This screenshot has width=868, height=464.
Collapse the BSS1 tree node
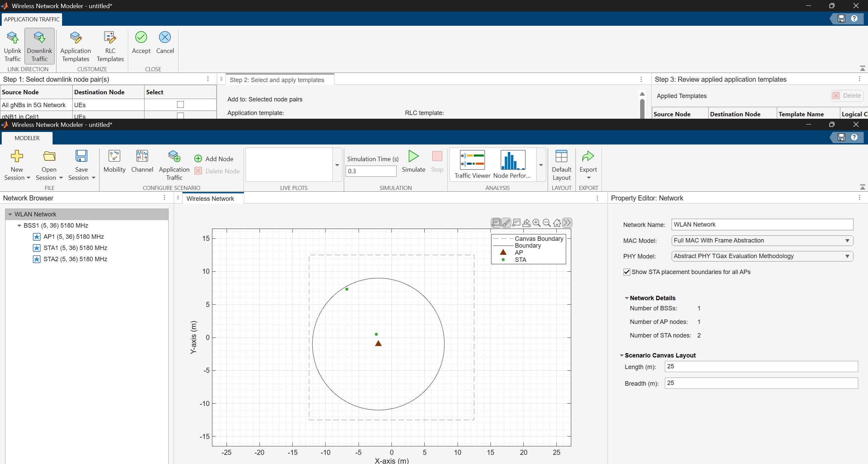point(19,226)
